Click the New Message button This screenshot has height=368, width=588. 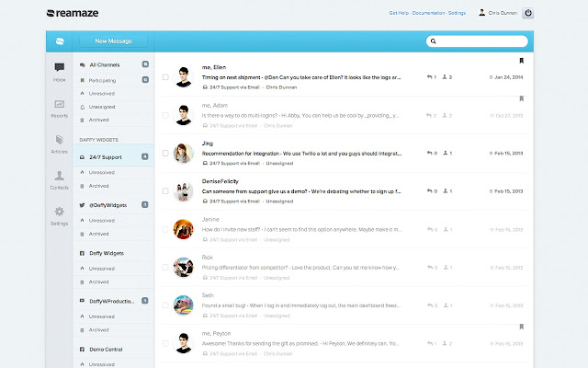point(113,40)
